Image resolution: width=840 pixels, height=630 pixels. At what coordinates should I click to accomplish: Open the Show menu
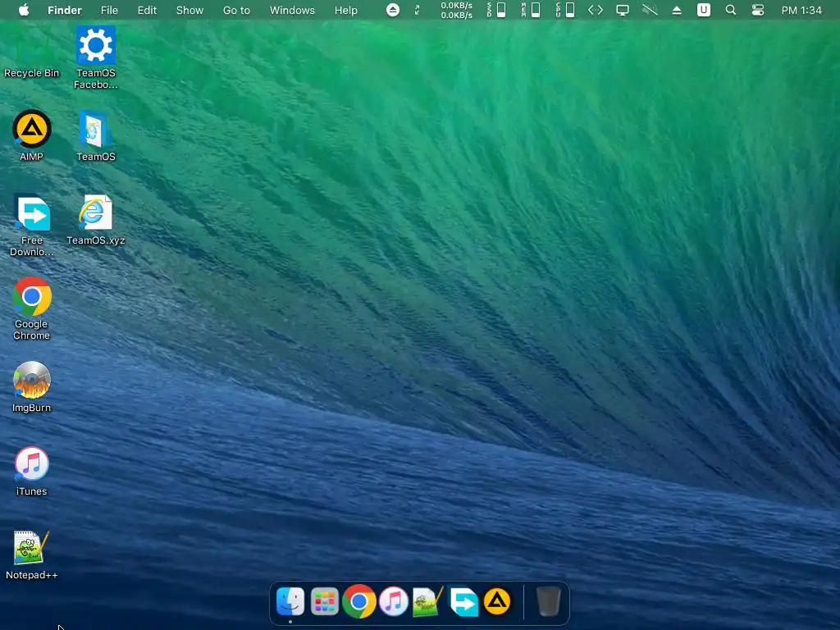(x=189, y=10)
